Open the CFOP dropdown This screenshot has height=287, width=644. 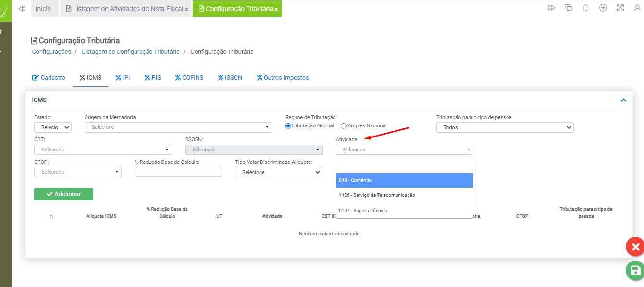[78, 172]
